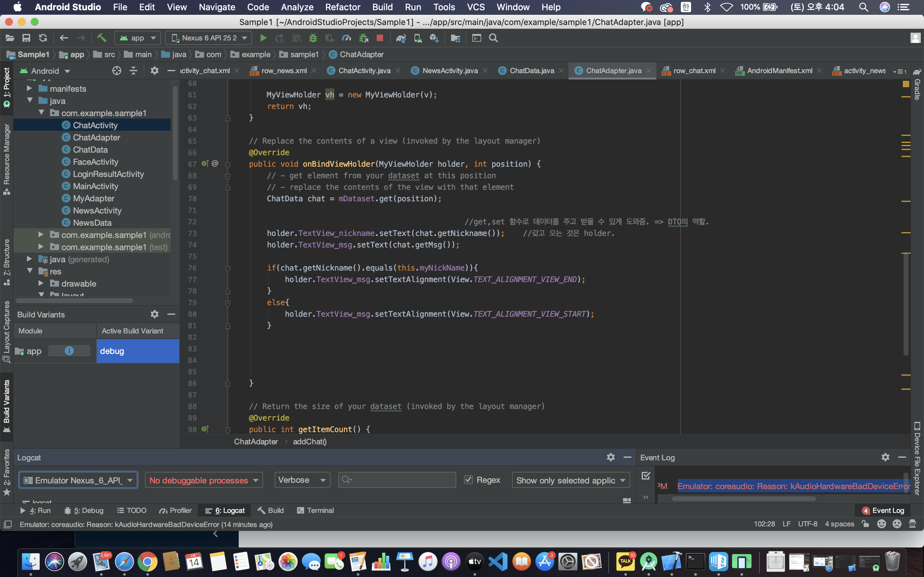924x577 pixels.
Task: Open the Refactor menu
Action: click(x=343, y=7)
